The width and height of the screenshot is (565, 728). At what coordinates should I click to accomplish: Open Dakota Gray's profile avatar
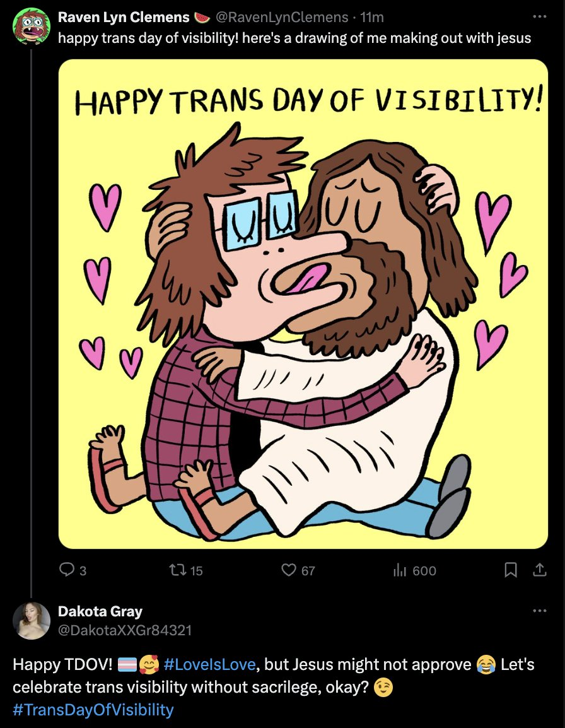[x=31, y=621]
